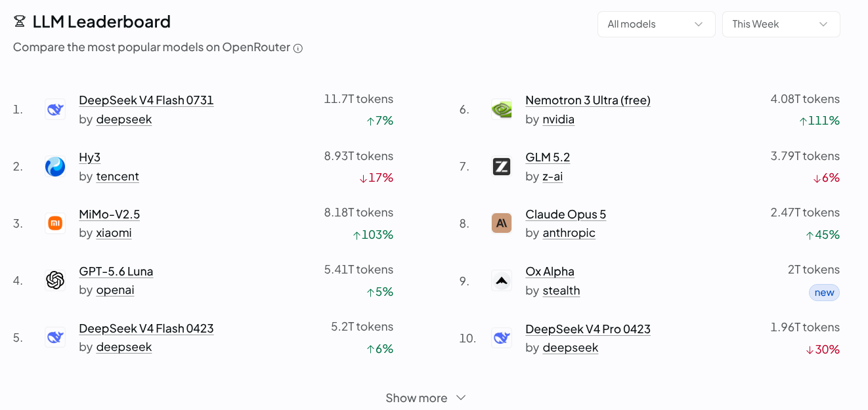The width and height of the screenshot is (868, 410).
Task: Click the 2.47T tokens value
Action: click(805, 213)
